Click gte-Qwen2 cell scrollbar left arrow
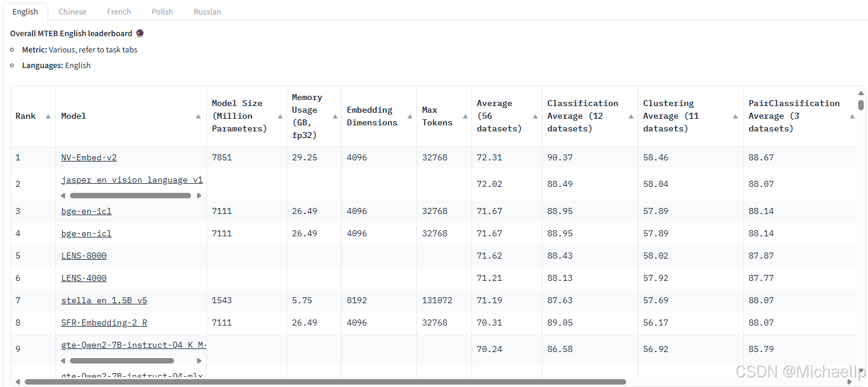This screenshot has height=387, width=868. click(63, 360)
